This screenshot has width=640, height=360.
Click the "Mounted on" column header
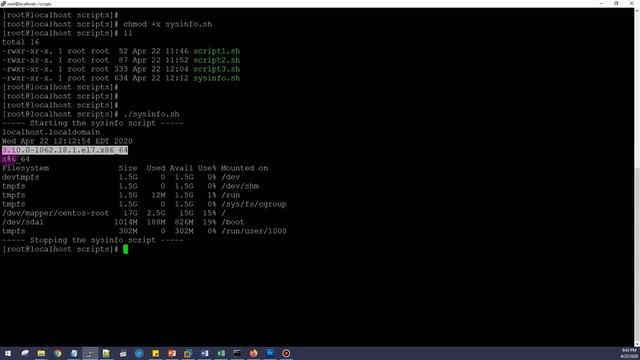[244, 168]
